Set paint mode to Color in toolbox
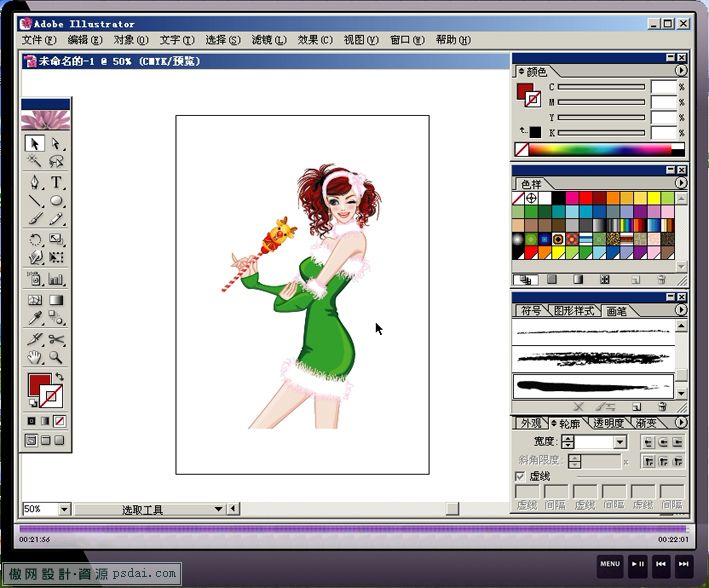Image resolution: width=709 pixels, height=588 pixels. point(31,421)
